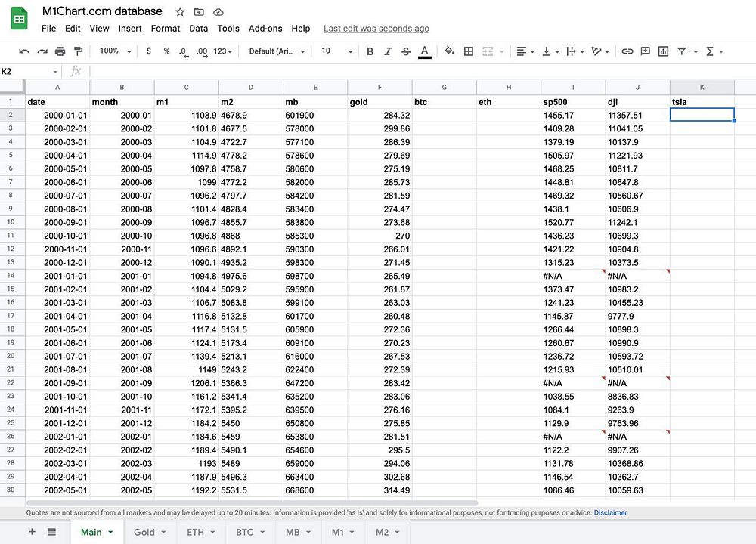
Task: Add a new sheet with plus button
Action: click(32, 532)
